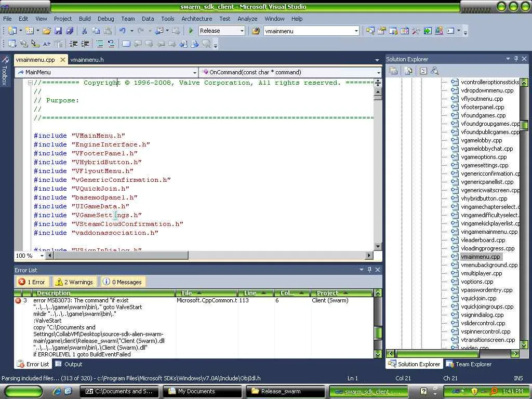This screenshot has width=532, height=399.
Task: Click the Start Page green arrow icon
Action: click(428, 31)
